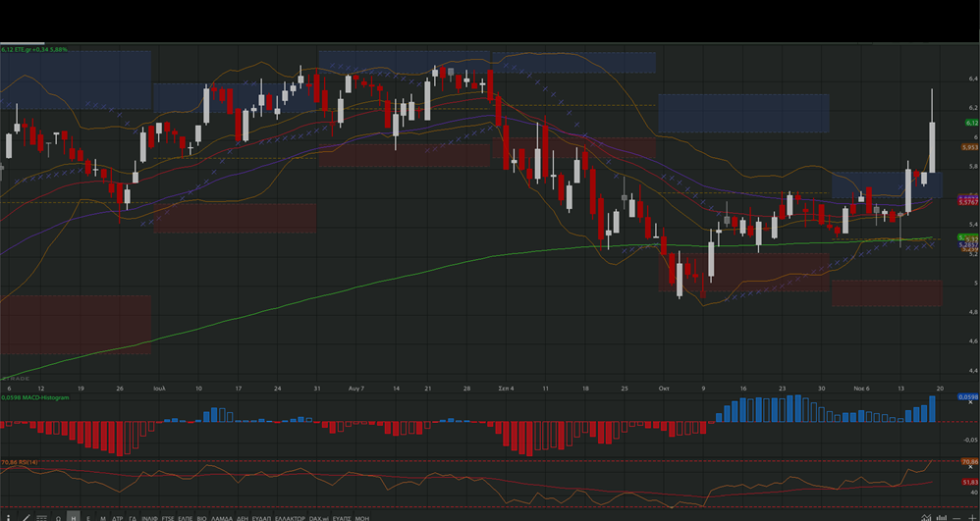
Task: Load the FTSE index chart
Action: pos(168,518)
